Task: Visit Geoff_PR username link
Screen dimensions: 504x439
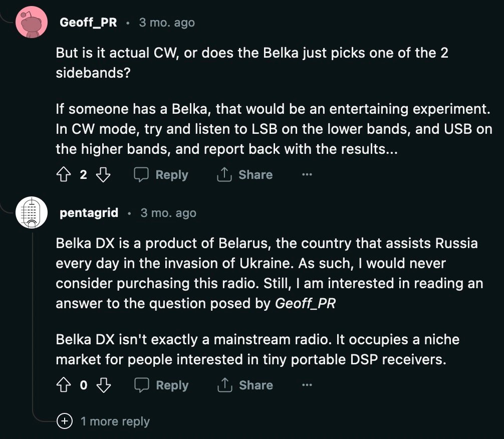Action: pyautogui.click(x=88, y=23)
